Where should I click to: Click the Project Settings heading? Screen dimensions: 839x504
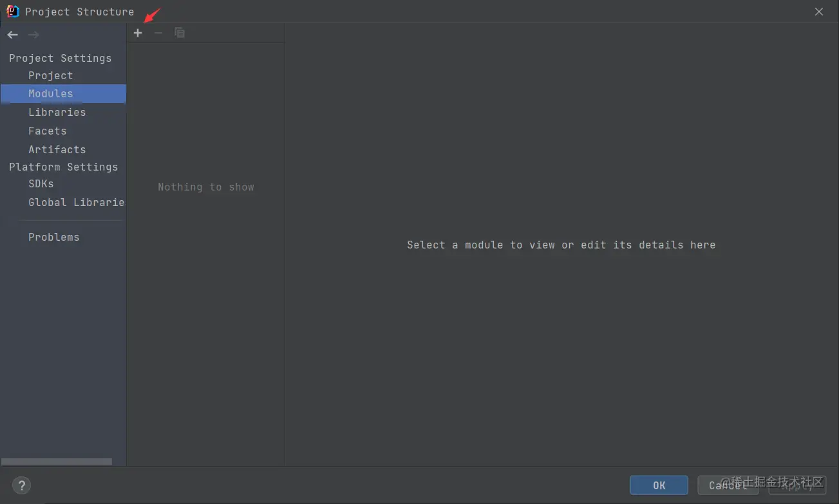pyautogui.click(x=60, y=58)
